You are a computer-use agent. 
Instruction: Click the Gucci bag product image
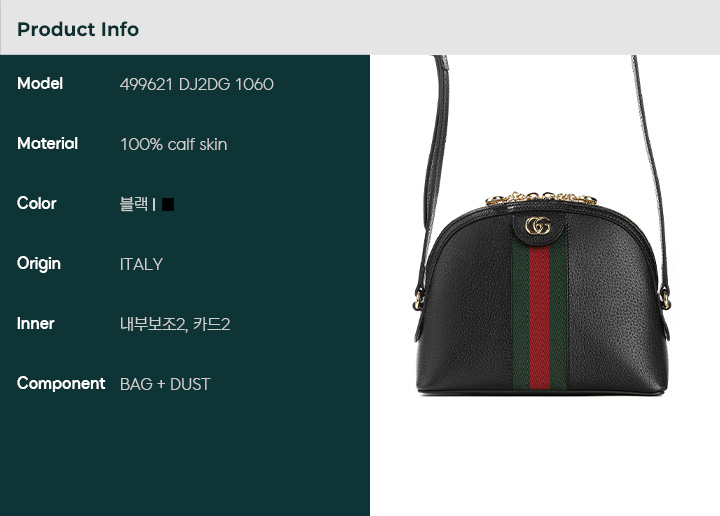coord(542,225)
